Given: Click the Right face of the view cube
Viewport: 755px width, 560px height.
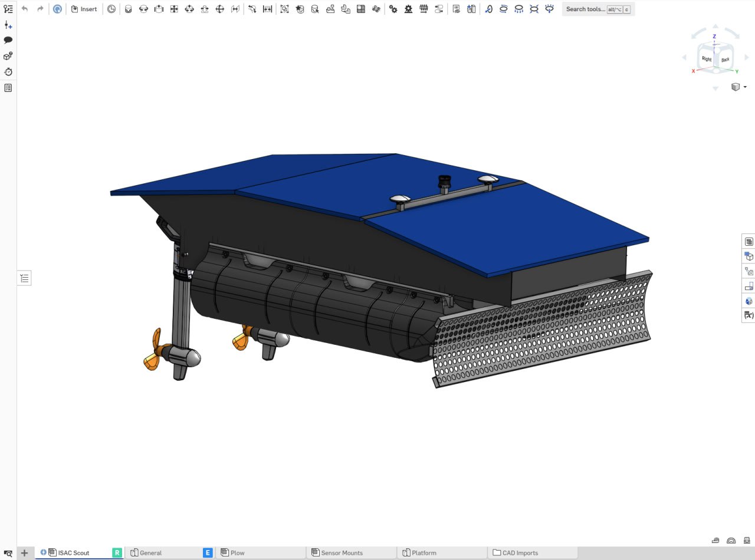Looking at the screenshot, I should [x=707, y=59].
